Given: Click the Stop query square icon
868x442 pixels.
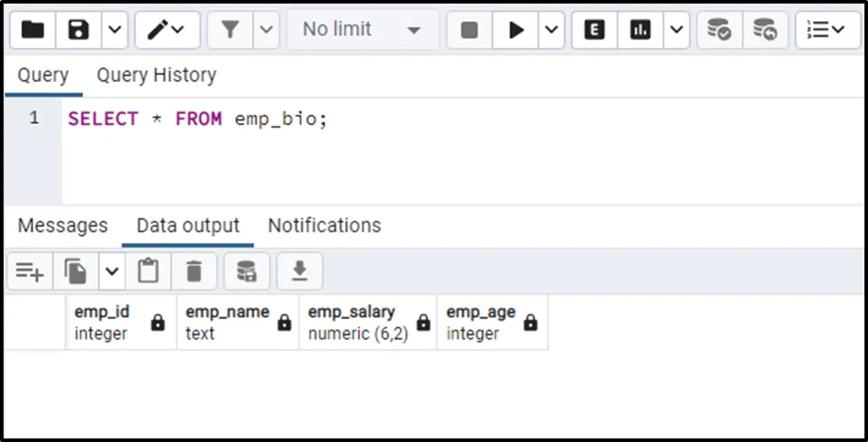Looking at the screenshot, I should [x=469, y=30].
